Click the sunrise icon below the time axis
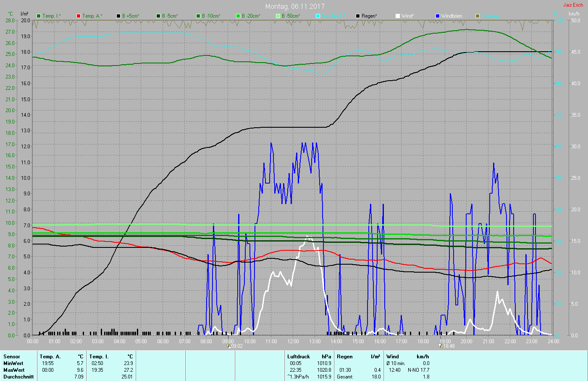Screen dimensions: 588x381 pos(228,346)
